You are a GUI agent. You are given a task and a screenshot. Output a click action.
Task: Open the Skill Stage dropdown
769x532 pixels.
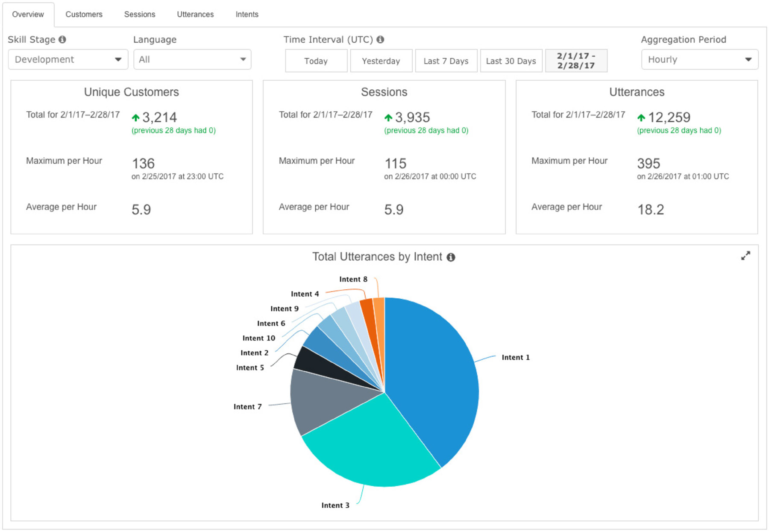68,60
